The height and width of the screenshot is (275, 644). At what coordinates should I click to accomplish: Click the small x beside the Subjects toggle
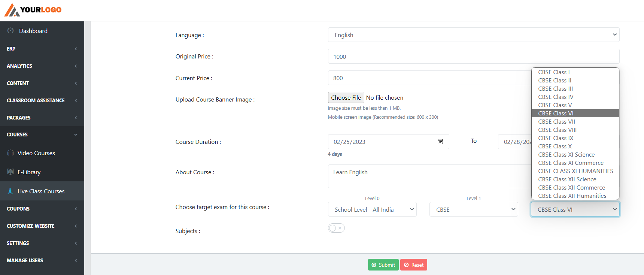(339, 228)
